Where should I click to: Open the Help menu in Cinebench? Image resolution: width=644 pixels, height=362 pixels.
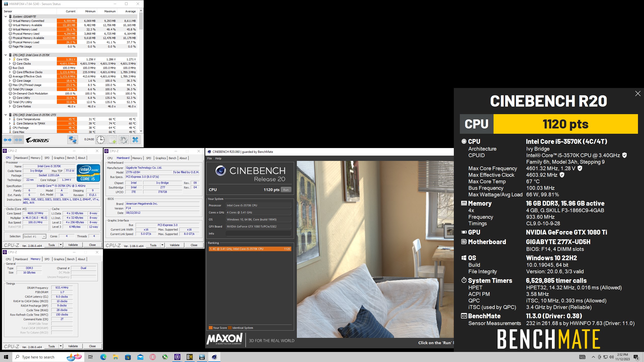(x=218, y=158)
